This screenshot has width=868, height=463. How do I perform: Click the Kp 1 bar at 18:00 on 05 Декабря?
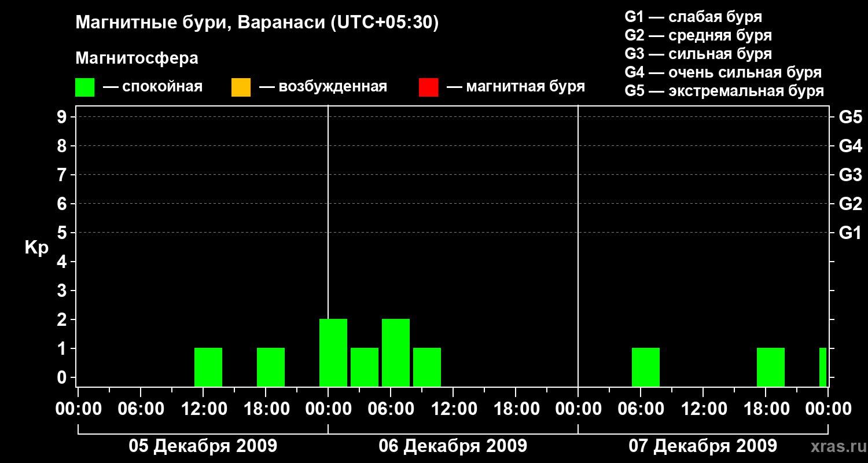click(x=271, y=367)
